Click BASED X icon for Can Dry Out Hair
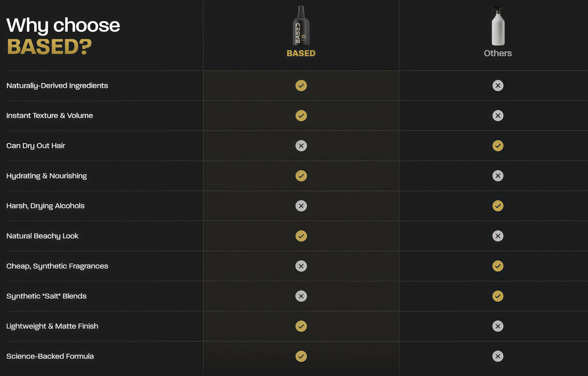 coord(301,146)
